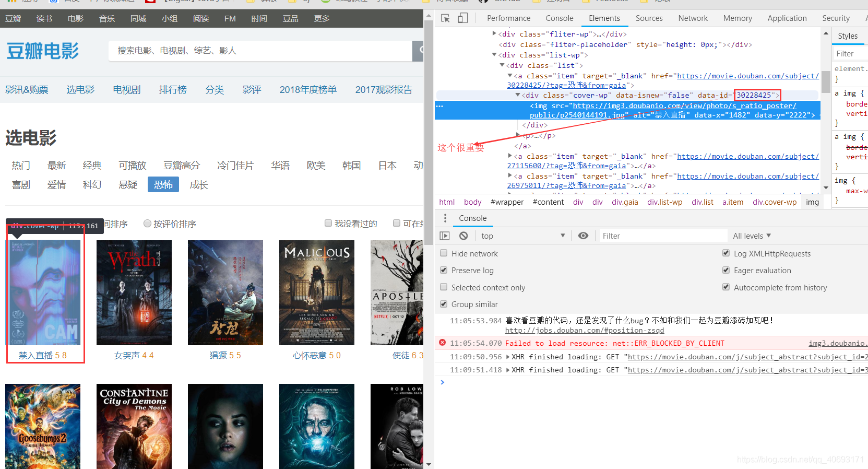Collapse the div class list node

click(x=502, y=65)
